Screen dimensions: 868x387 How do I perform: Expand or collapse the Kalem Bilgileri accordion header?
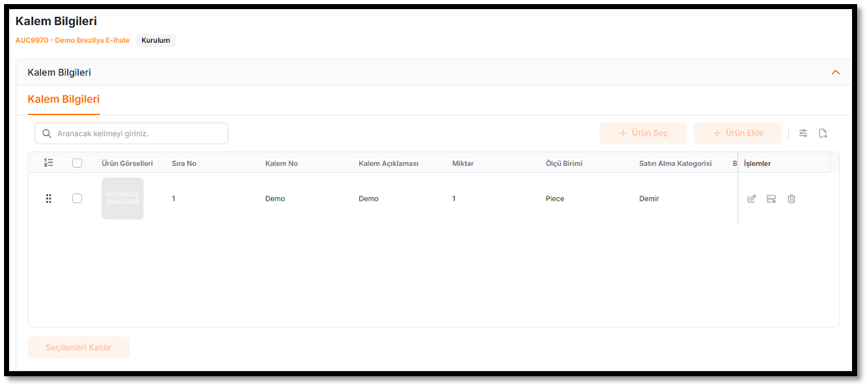(x=420, y=72)
